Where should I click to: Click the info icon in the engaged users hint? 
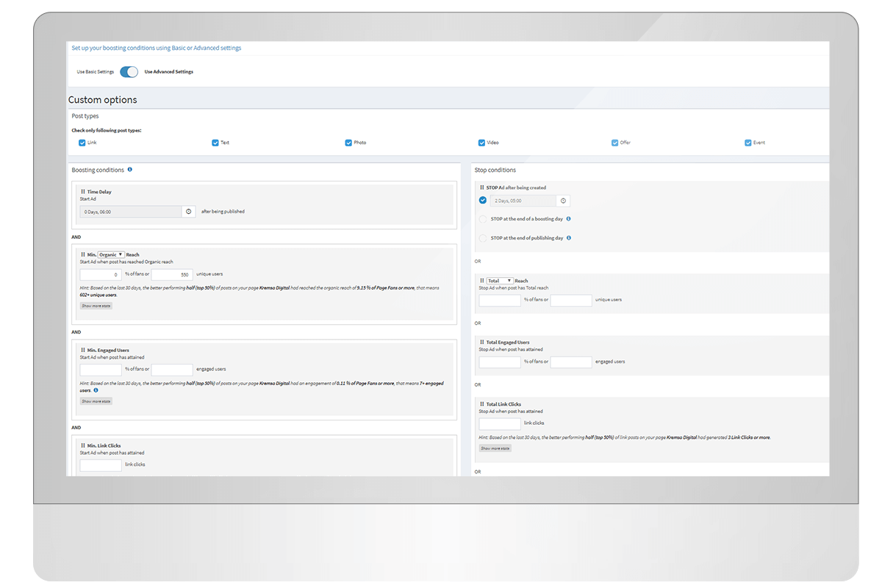click(x=96, y=390)
